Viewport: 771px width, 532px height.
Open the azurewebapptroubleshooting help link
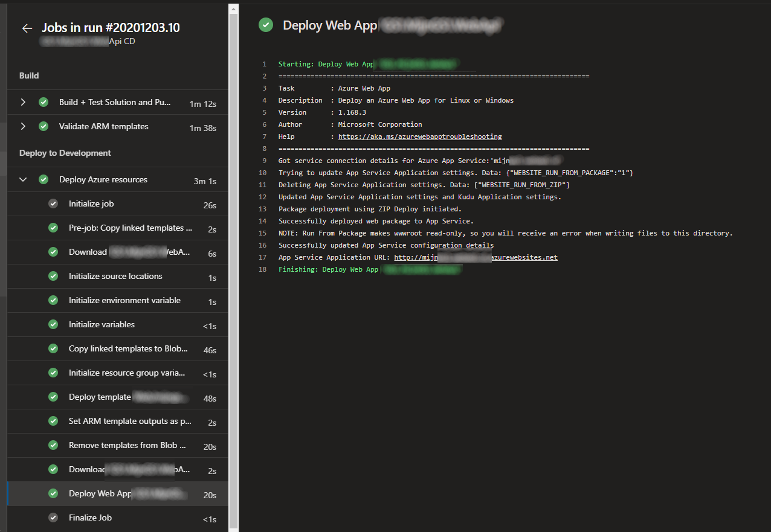(x=420, y=136)
